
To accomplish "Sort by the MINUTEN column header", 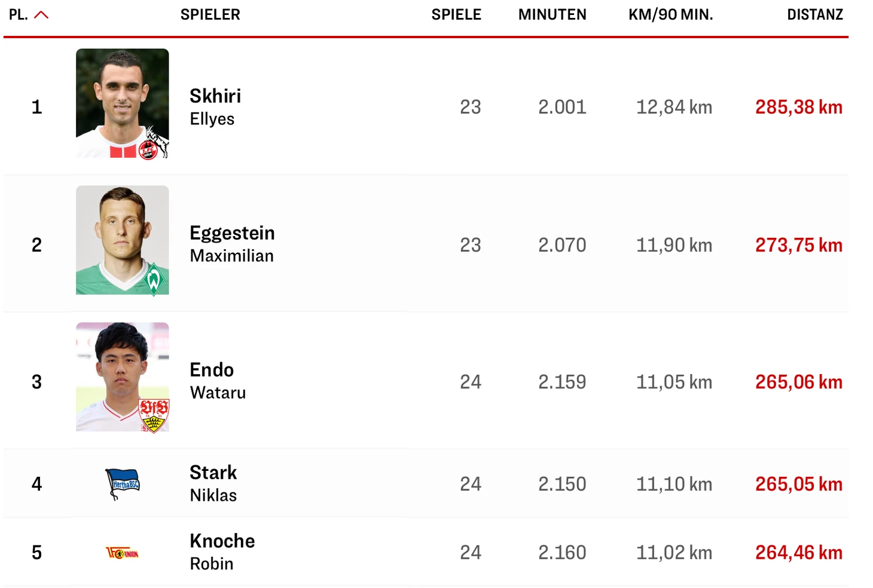I will 552,15.
